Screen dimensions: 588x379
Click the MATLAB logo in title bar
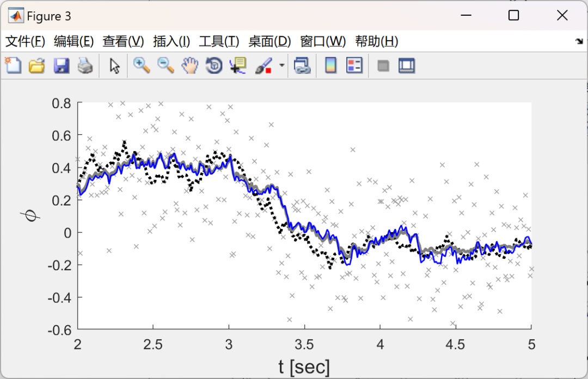16,16
